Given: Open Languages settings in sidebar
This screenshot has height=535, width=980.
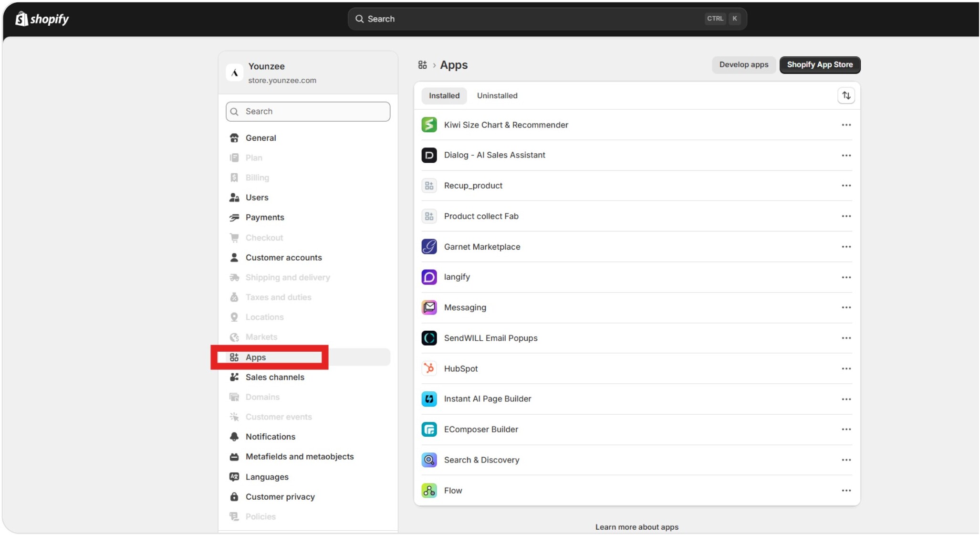Looking at the screenshot, I should tap(308, 477).
